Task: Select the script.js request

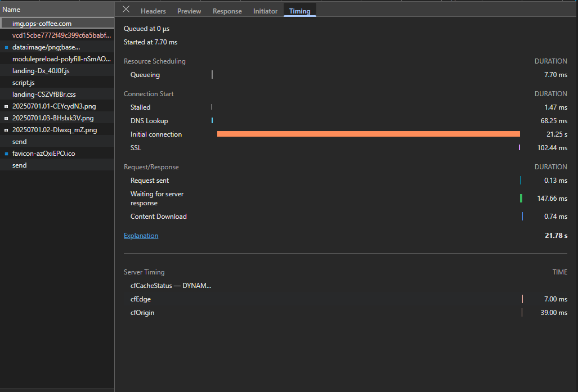Action: [23, 83]
